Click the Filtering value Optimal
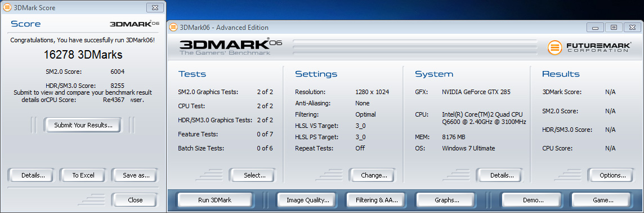This screenshot has width=644, height=213. pos(365,114)
